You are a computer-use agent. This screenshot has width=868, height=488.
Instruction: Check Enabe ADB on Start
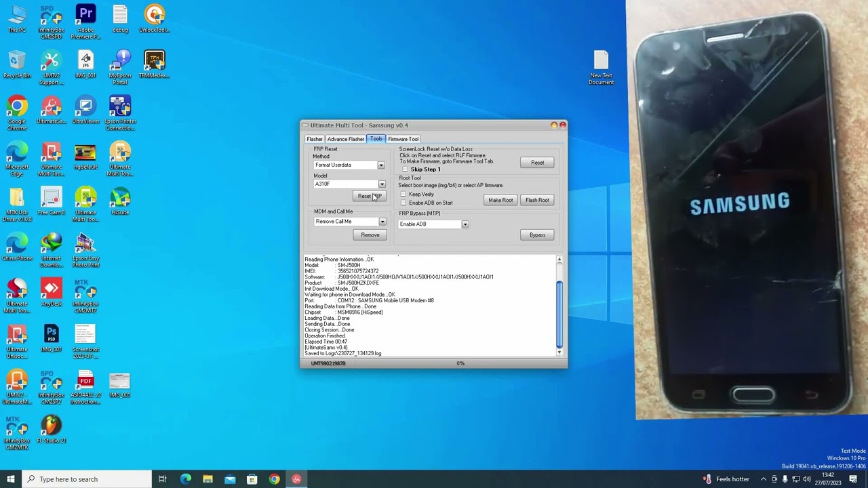pos(403,203)
